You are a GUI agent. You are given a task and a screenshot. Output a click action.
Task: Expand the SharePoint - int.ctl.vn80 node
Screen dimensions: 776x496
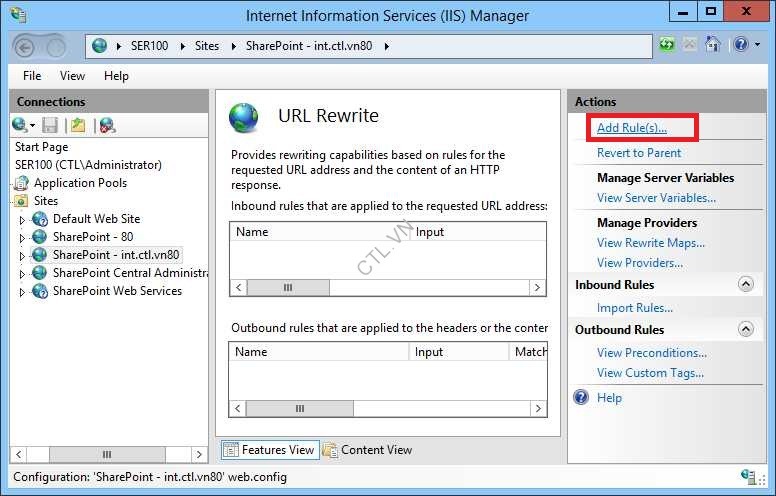[x=22, y=256]
